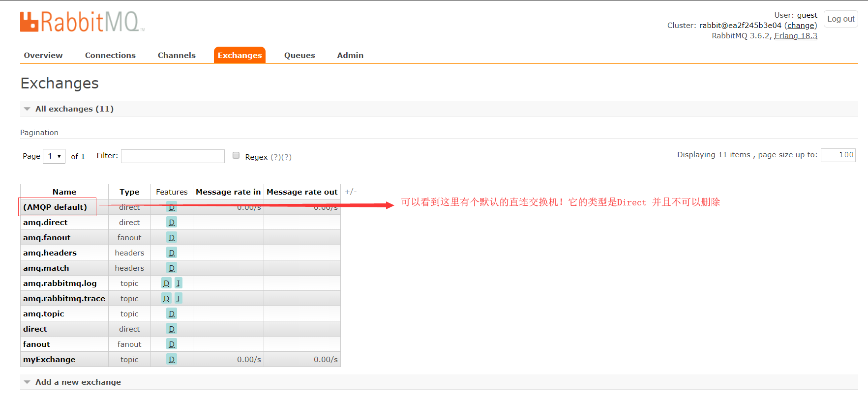The width and height of the screenshot is (868, 396).
Task: Open the exchange named fanout
Action: [36, 344]
